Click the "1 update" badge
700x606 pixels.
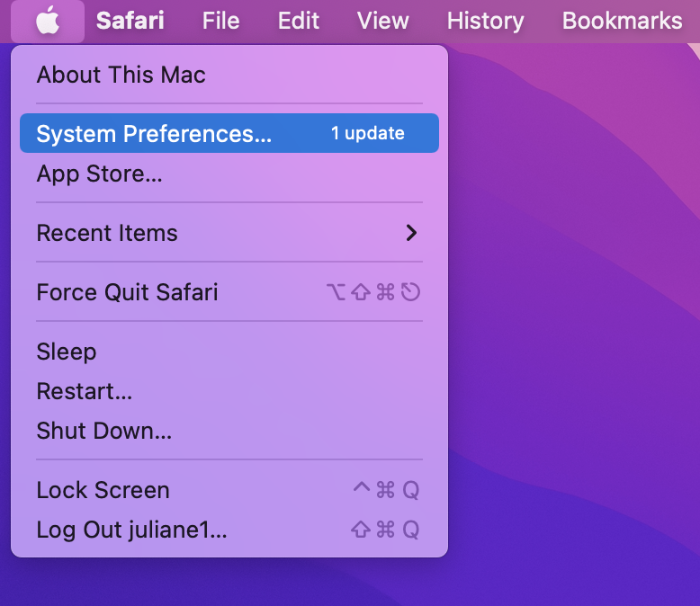(367, 134)
